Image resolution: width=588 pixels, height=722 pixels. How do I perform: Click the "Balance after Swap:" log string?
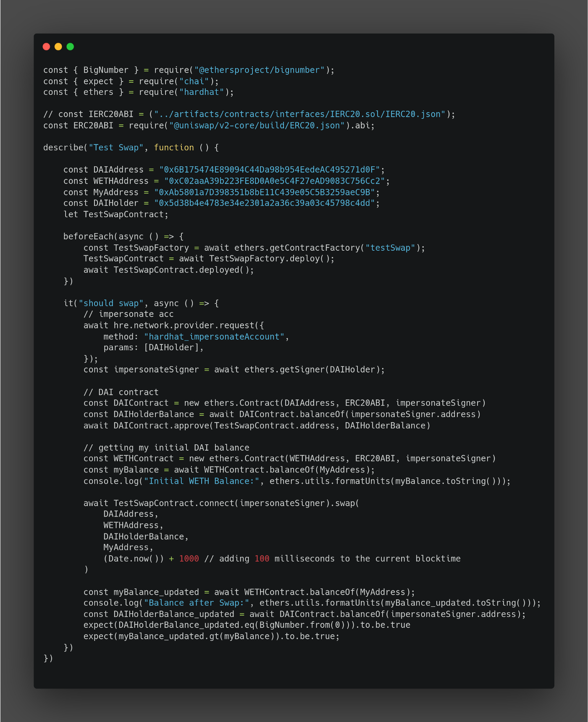[199, 603]
